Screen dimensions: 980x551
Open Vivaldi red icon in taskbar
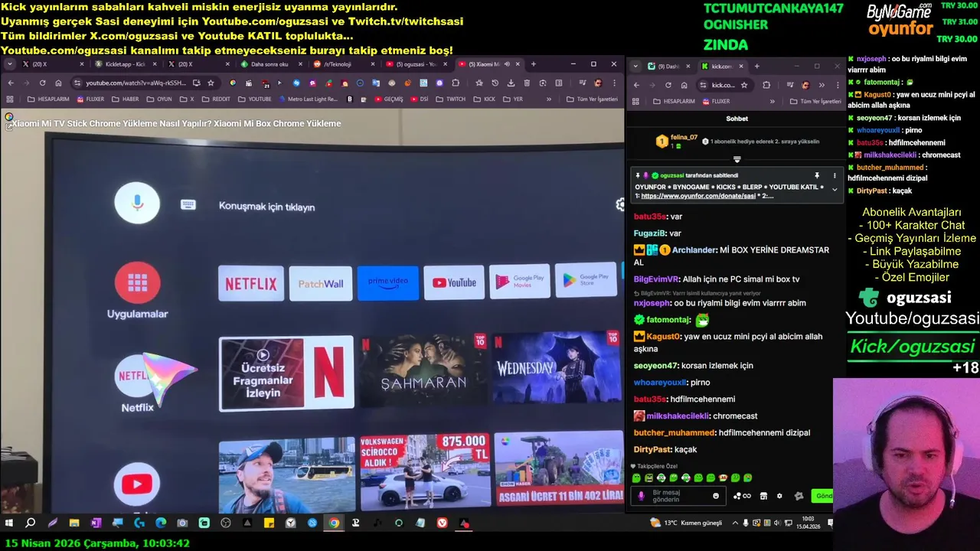442,523
